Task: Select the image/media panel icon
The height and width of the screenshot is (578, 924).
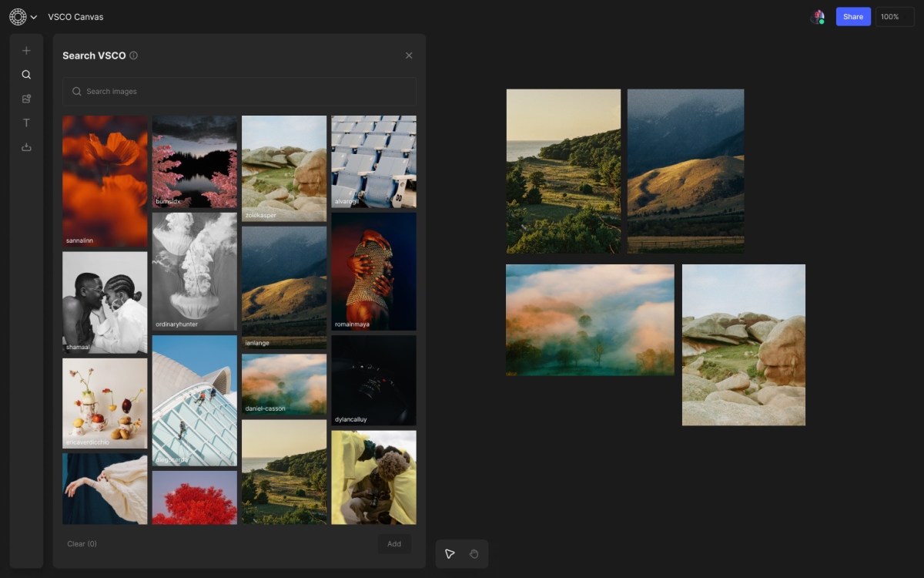Action: [26, 98]
